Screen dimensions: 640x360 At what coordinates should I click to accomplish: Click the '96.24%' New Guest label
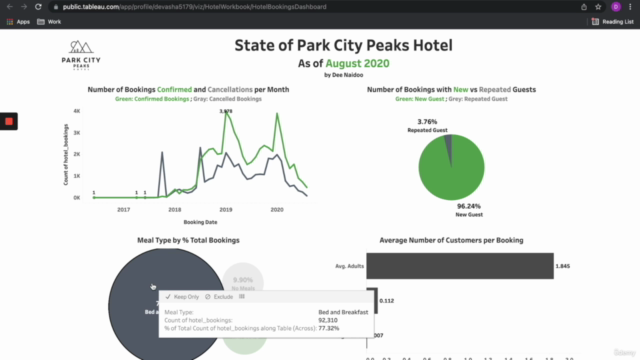(469, 207)
